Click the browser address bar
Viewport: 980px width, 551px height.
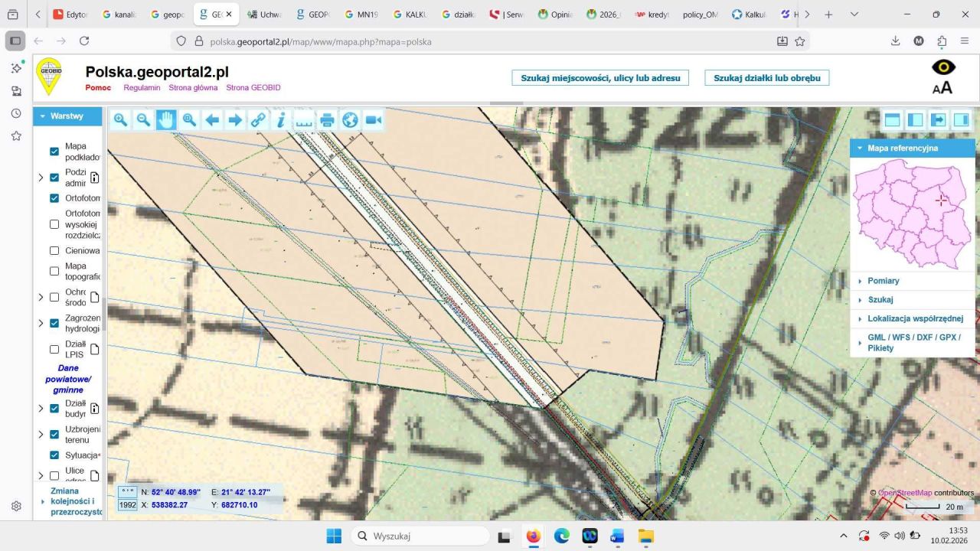(490, 41)
